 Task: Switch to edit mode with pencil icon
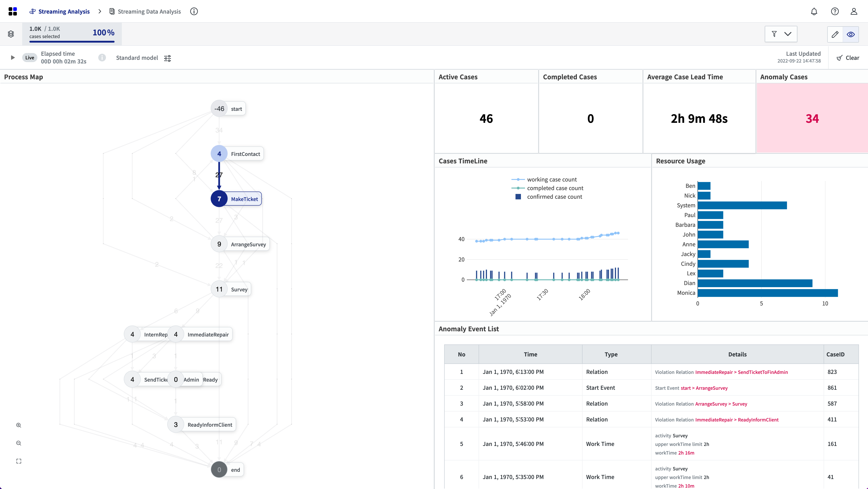[835, 34]
